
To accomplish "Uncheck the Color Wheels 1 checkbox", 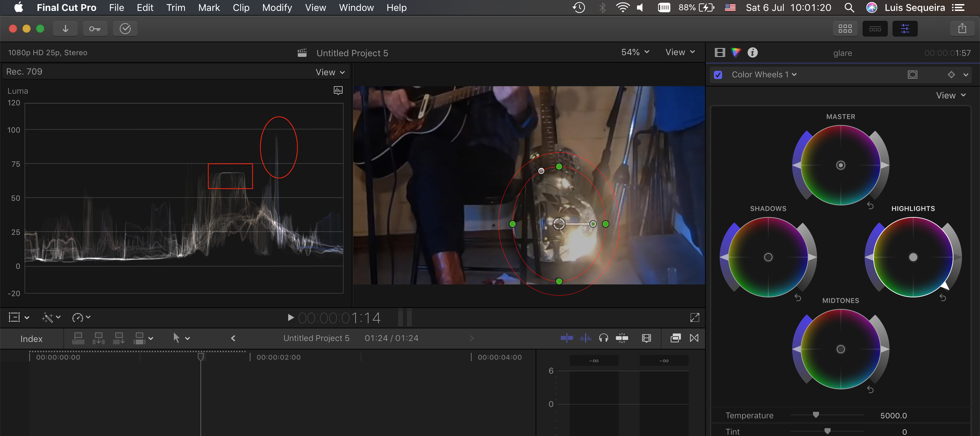I will click(x=718, y=75).
